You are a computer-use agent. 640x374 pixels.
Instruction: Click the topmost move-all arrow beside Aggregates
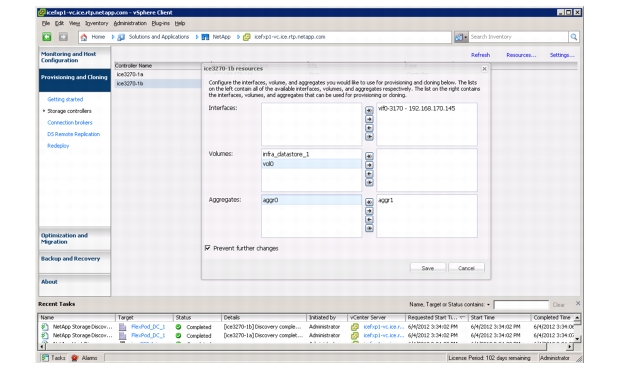tap(369, 202)
